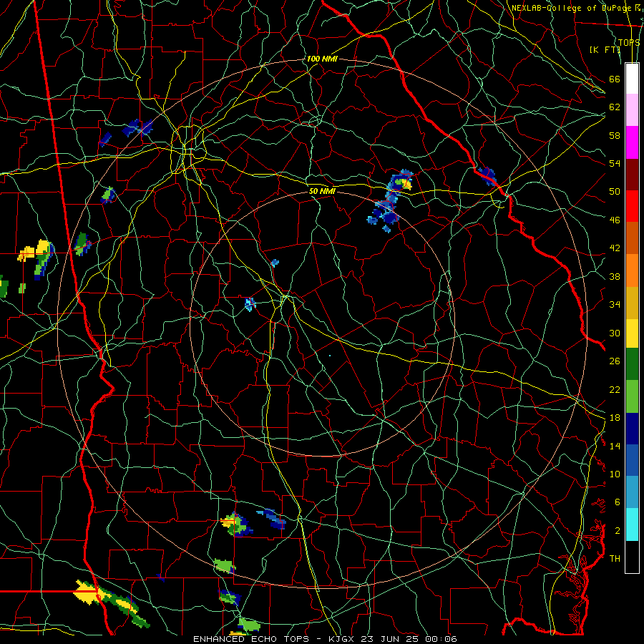
Task: Select the 30 legend label
Action: coord(615,333)
